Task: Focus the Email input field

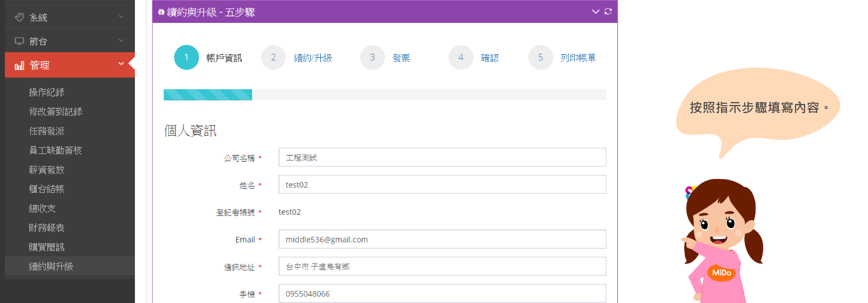Action: (x=442, y=239)
